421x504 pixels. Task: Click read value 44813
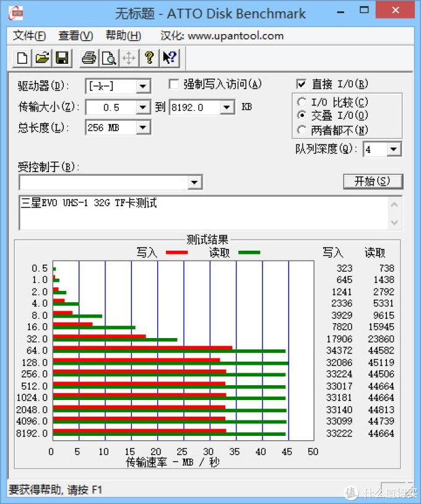point(381,409)
